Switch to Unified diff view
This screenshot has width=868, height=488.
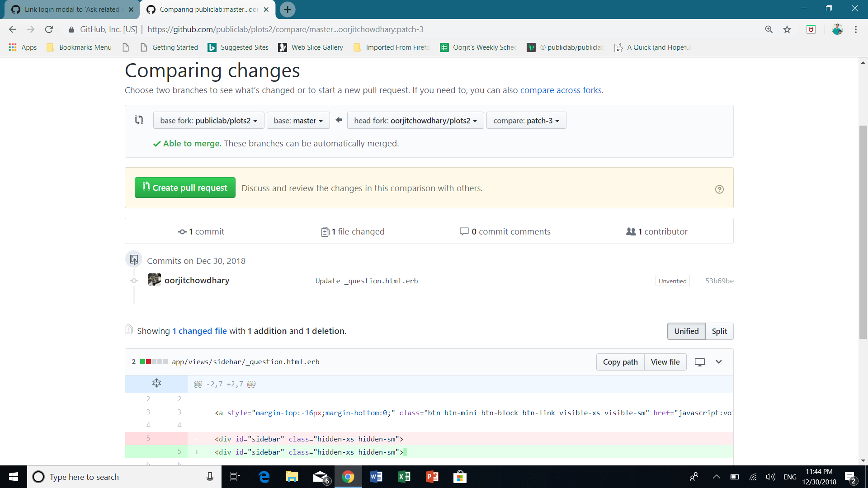686,331
